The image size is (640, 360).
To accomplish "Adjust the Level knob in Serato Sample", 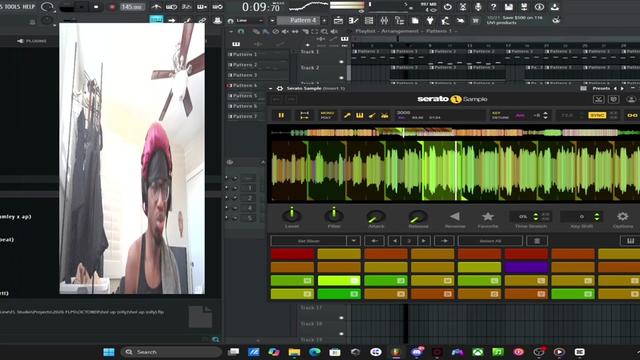I will pos(292,215).
